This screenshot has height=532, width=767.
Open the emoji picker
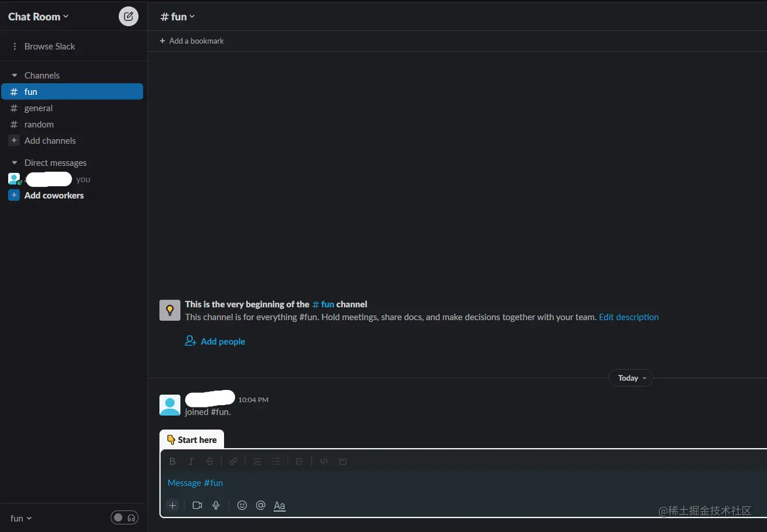pyautogui.click(x=242, y=506)
